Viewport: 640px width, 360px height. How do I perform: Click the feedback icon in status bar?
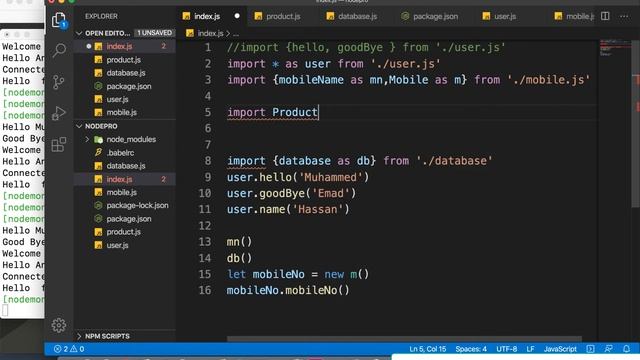pyautogui.click(x=608, y=349)
